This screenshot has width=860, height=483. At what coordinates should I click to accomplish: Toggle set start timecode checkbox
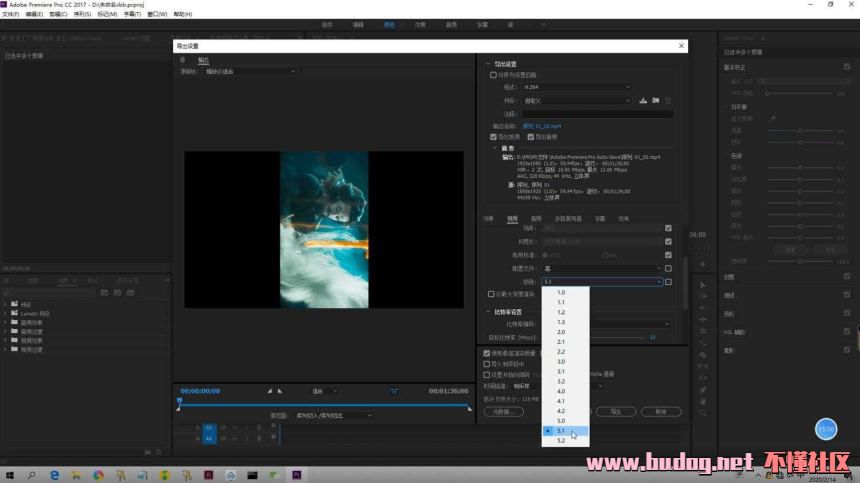coord(486,375)
